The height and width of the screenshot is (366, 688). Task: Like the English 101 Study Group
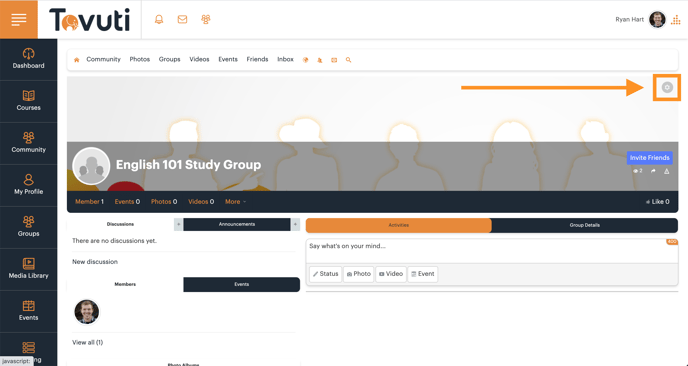tap(657, 202)
